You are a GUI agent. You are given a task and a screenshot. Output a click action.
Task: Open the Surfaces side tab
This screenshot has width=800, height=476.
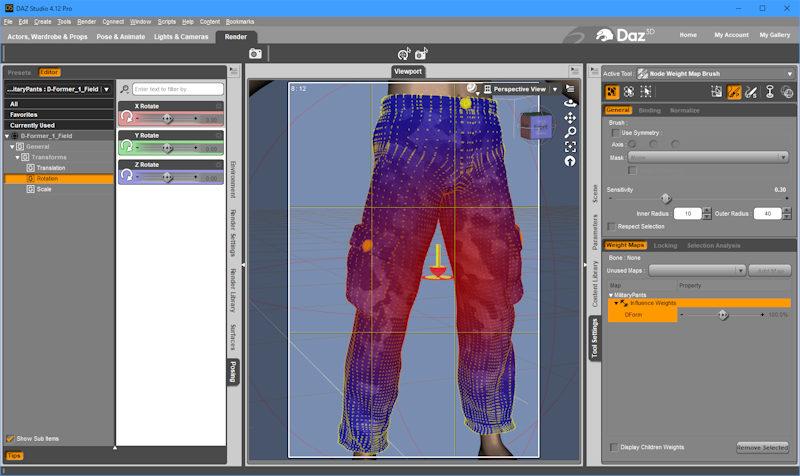[x=233, y=337]
